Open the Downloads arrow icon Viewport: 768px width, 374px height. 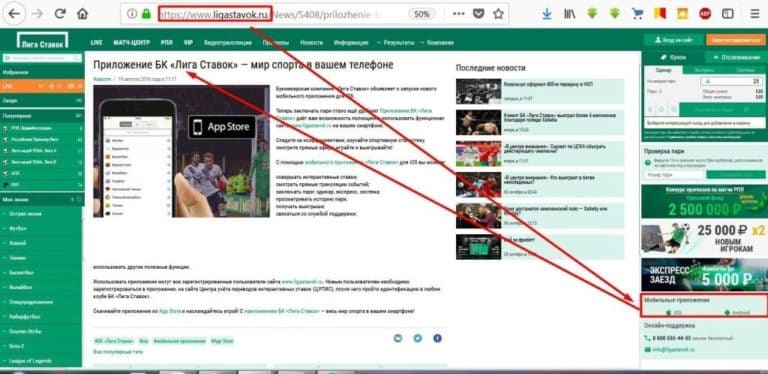pyautogui.click(x=547, y=14)
